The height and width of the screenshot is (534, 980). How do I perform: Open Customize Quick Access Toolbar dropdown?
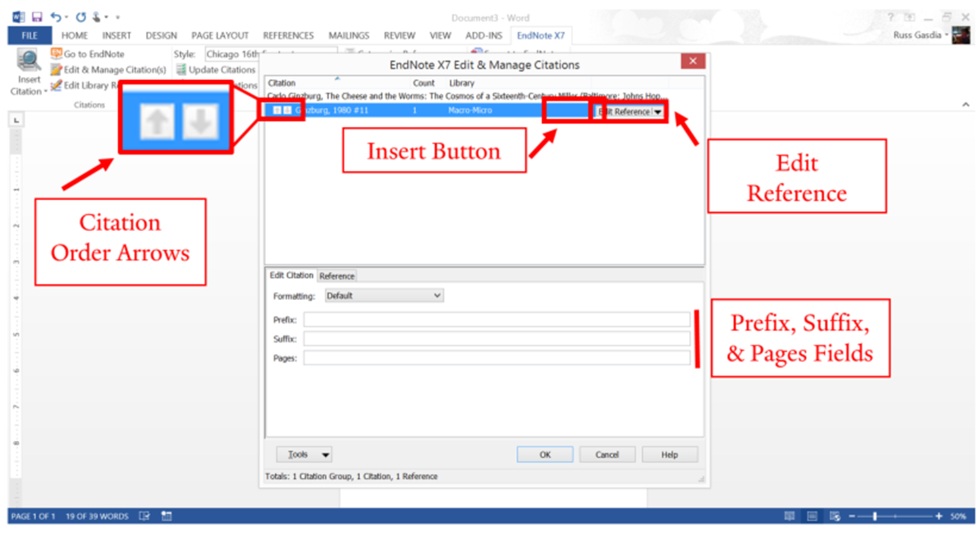pyautogui.click(x=118, y=18)
